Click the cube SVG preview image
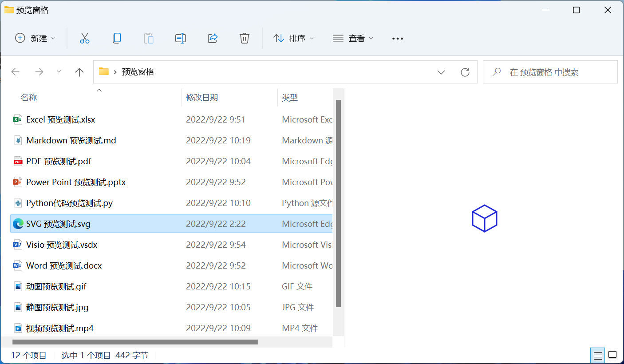 484,218
